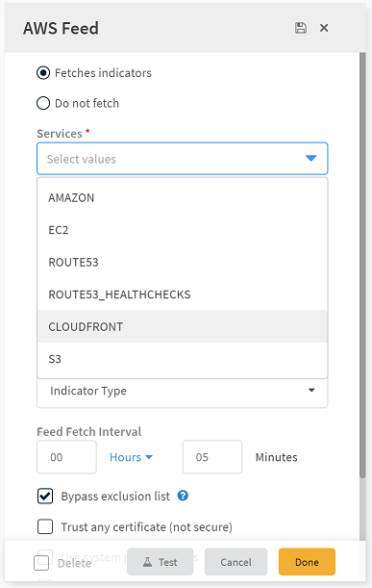372x588 pixels.
Task: Choose AMAZON from the services list
Action: pos(183,197)
